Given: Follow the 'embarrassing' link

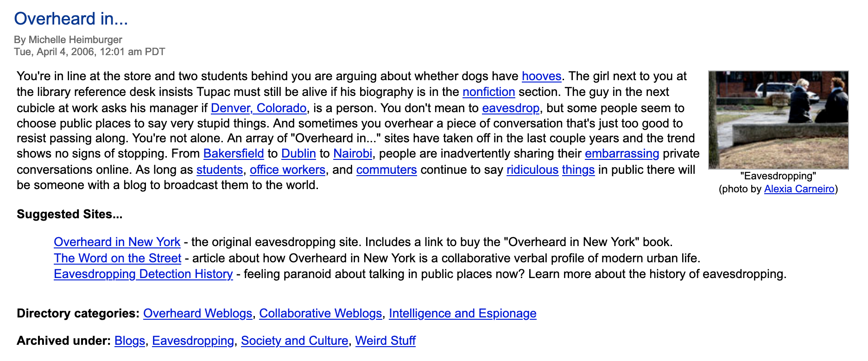Looking at the screenshot, I should (622, 153).
